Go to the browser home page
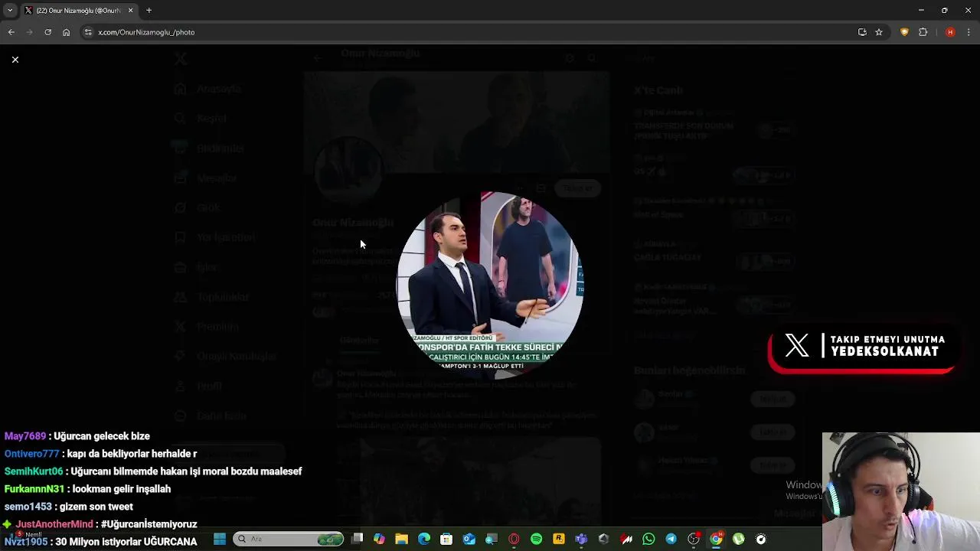This screenshot has width=980, height=551. click(66, 32)
